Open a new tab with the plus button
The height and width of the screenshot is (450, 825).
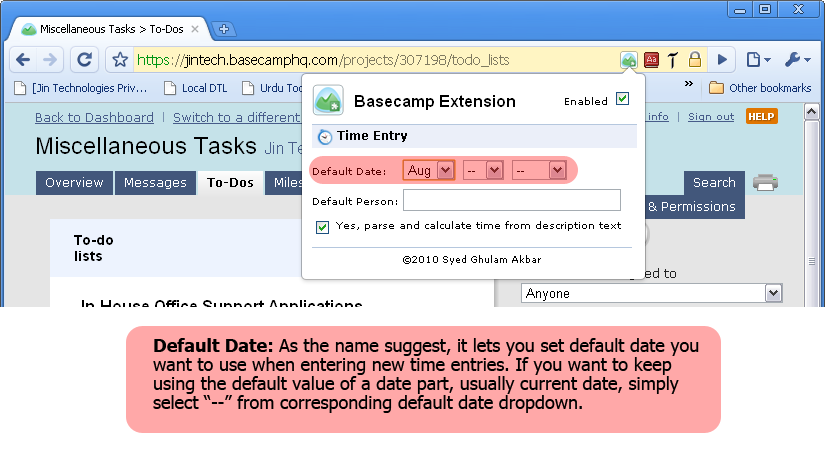(224, 29)
